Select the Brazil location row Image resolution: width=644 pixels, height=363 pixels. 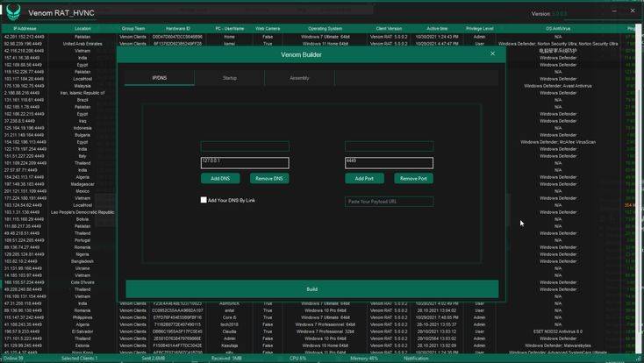click(x=82, y=100)
